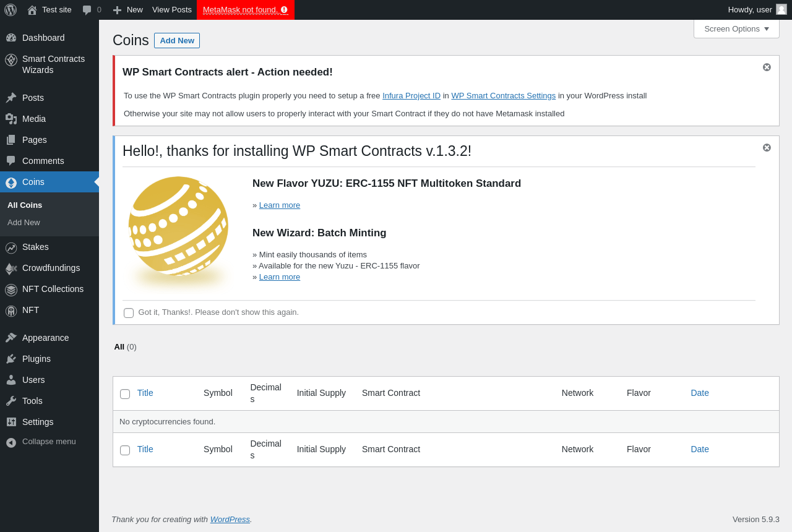Tick the select-all checkbox in table footer
The height and width of the screenshot is (532, 792).
tap(125, 450)
